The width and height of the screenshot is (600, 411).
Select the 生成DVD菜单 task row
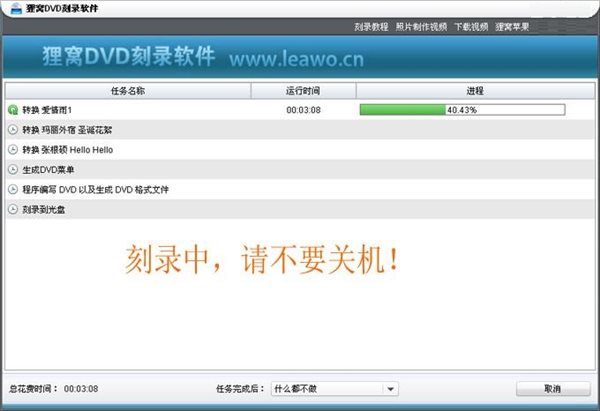coord(300,170)
